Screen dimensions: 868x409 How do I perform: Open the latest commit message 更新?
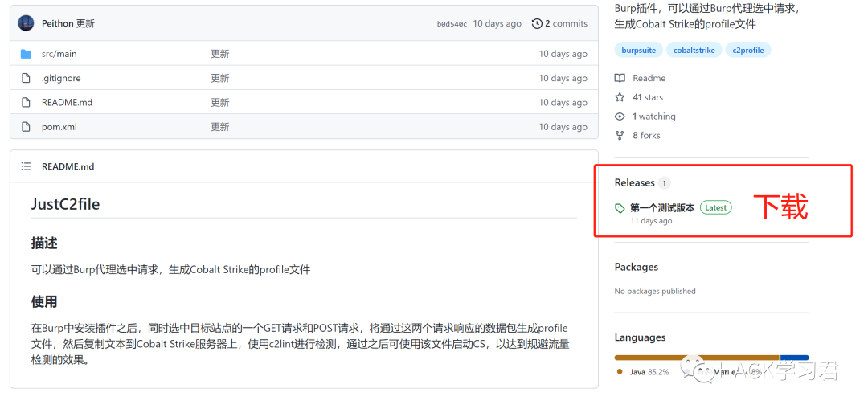pos(85,24)
